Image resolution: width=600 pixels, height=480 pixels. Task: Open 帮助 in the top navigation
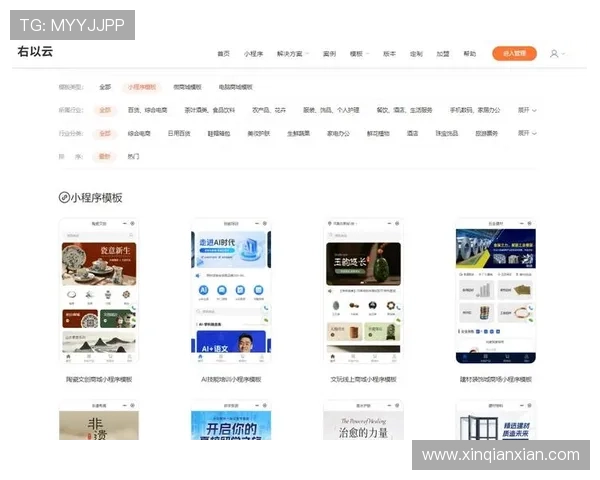point(470,54)
